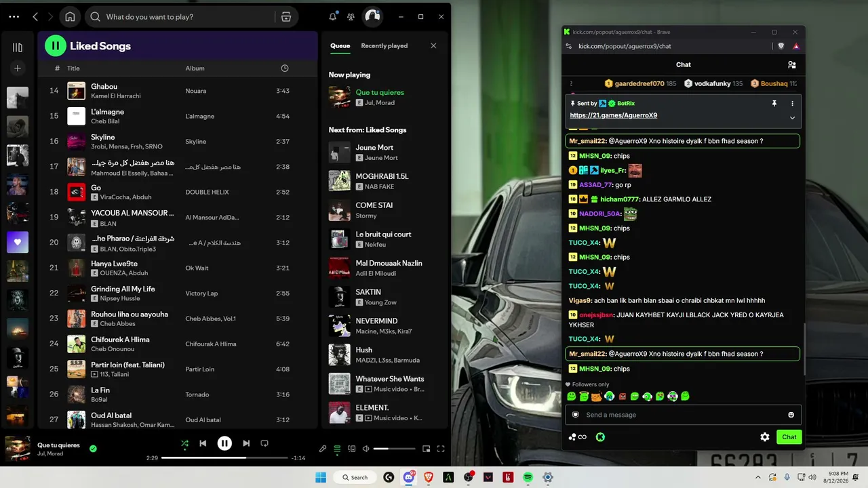Open site settings icon in Kick address bar
The image size is (868, 488).
pyautogui.click(x=569, y=46)
